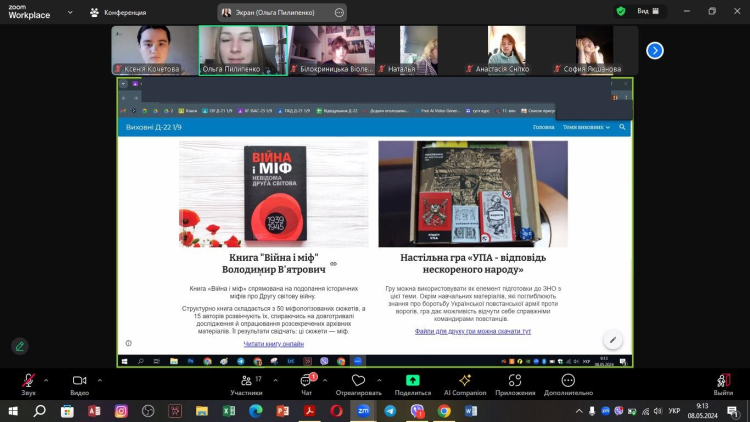Unmute the microphone with Звук button
Viewport: 750px width, 422px height.
28,383
